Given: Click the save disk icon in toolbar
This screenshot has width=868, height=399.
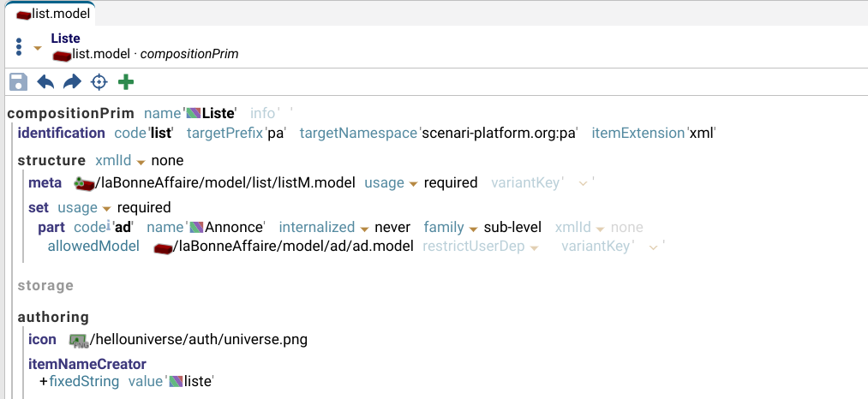Looking at the screenshot, I should pyautogui.click(x=17, y=82).
